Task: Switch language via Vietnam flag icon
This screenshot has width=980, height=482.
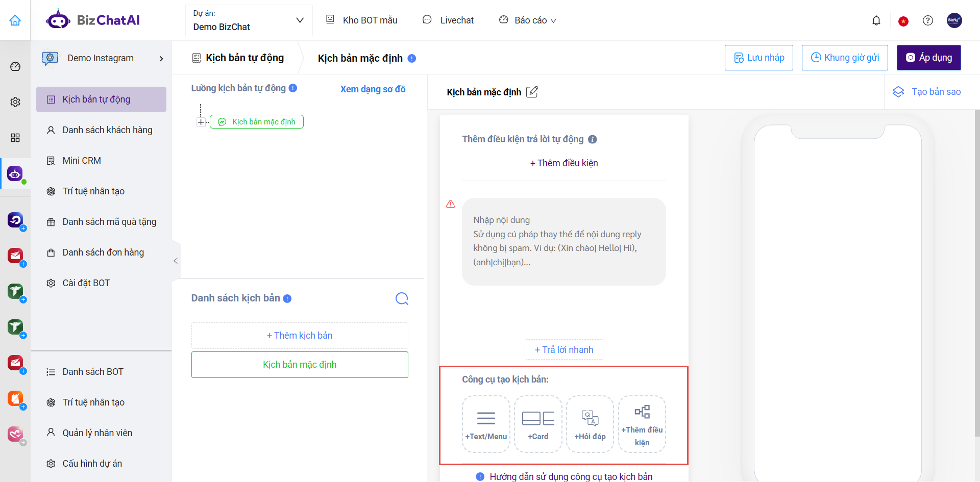Action: click(x=903, y=21)
